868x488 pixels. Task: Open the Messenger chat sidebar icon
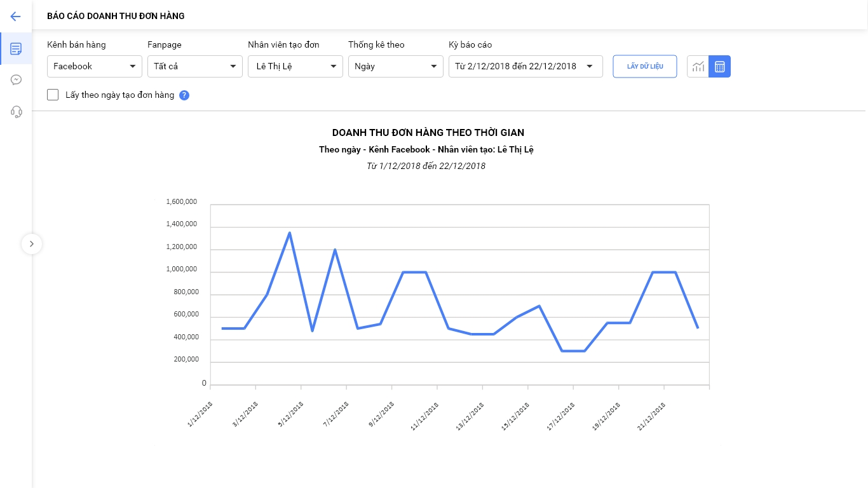coord(16,80)
